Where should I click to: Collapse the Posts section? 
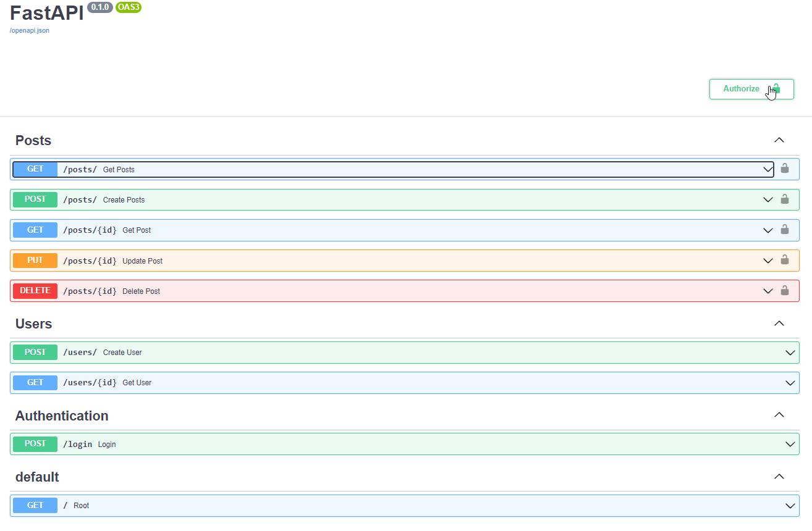[x=779, y=140]
